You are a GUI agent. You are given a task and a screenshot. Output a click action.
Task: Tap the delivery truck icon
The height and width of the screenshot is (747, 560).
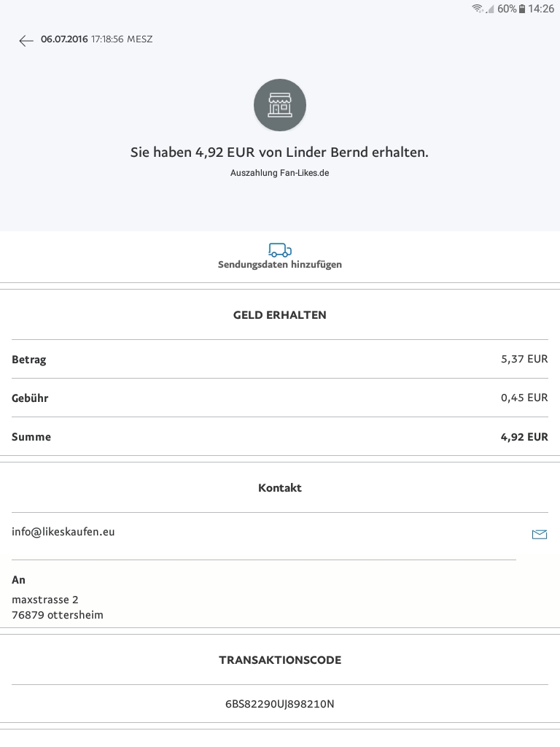pos(280,250)
